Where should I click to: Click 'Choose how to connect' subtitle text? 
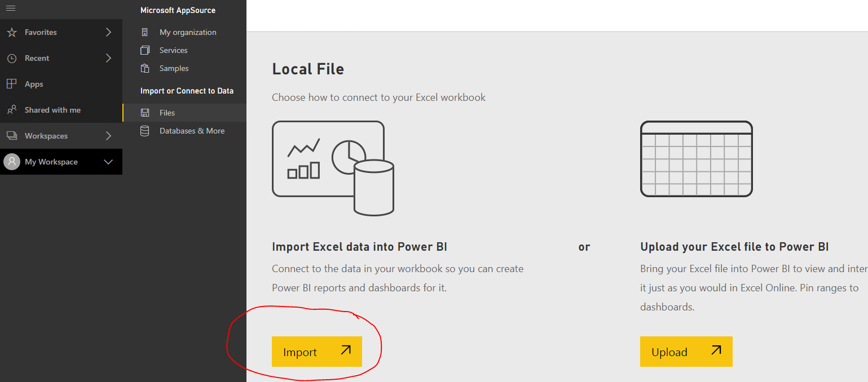point(378,97)
